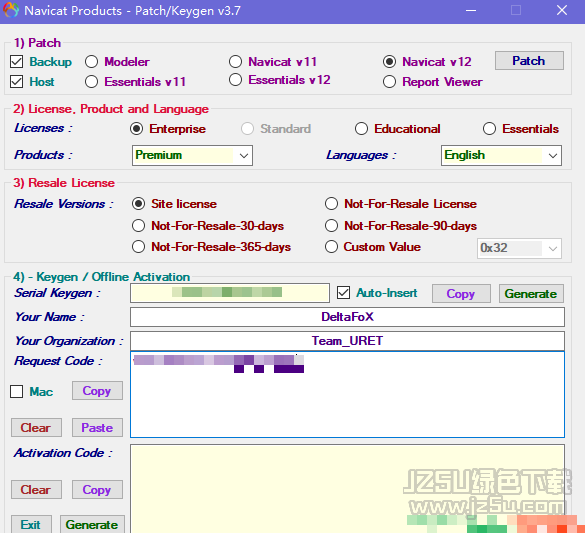Toggle the Mac checkbox
The image size is (585, 533).
[16, 392]
